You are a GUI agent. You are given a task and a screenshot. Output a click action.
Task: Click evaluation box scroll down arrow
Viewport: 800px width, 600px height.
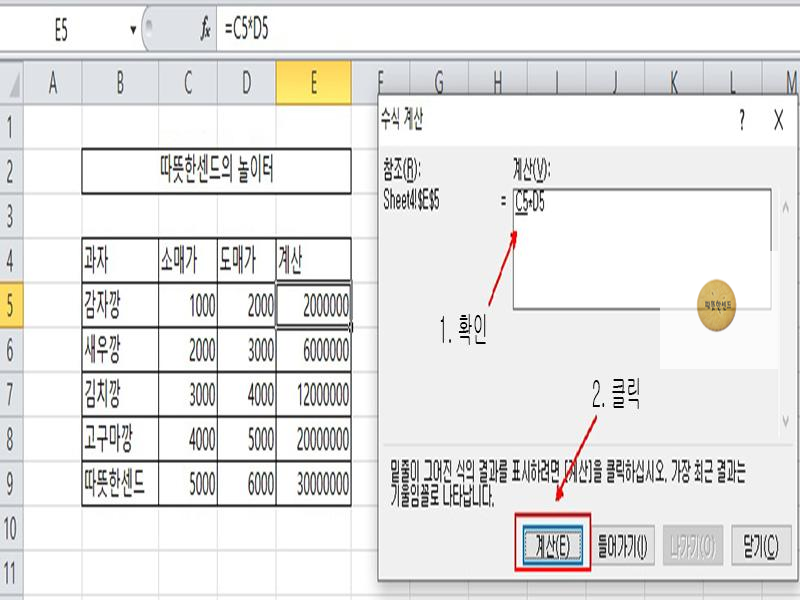point(785,421)
